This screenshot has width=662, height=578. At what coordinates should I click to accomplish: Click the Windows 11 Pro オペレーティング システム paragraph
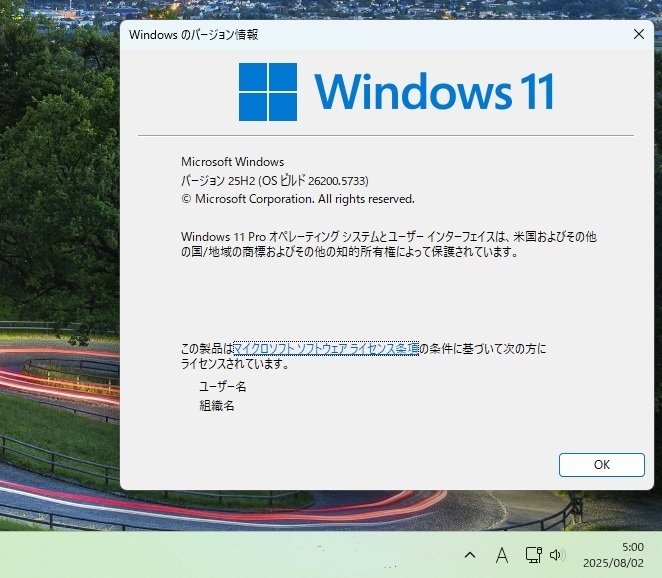(x=389, y=244)
